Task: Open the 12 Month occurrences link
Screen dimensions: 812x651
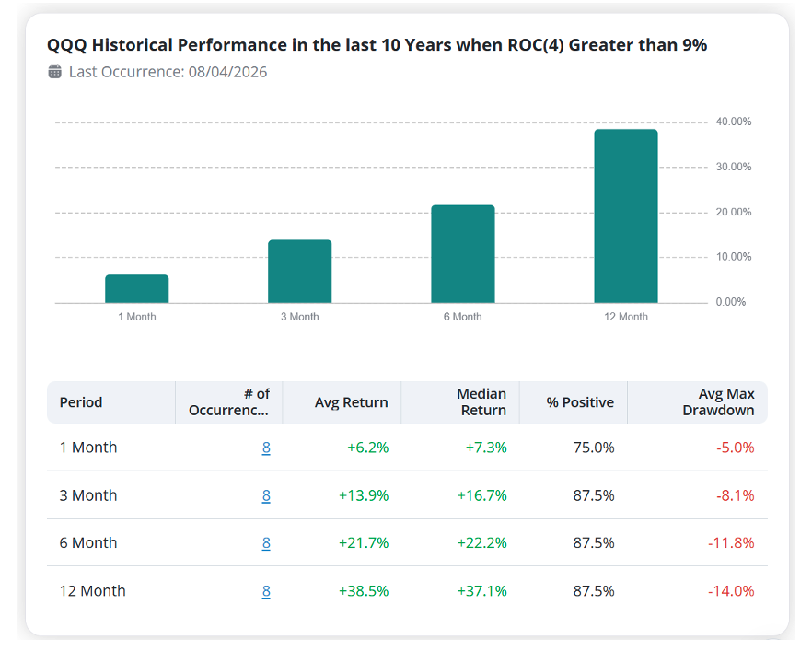Action: coord(266,591)
